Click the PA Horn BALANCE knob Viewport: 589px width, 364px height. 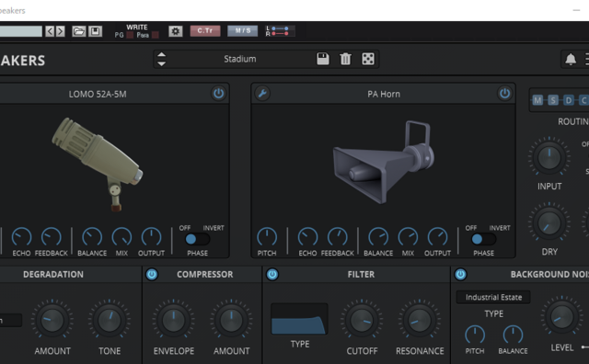click(378, 237)
